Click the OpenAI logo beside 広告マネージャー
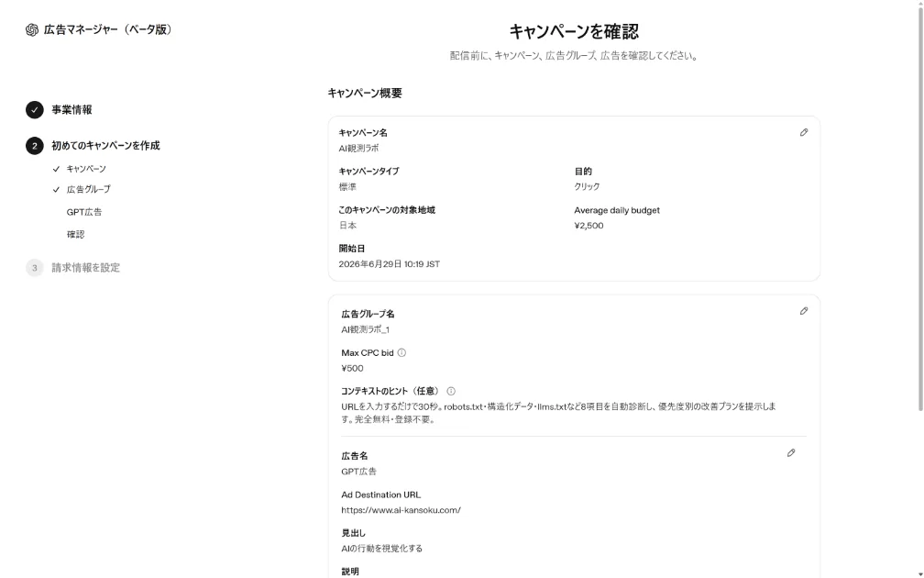Image resolution: width=924 pixels, height=578 pixels. [32, 30]
